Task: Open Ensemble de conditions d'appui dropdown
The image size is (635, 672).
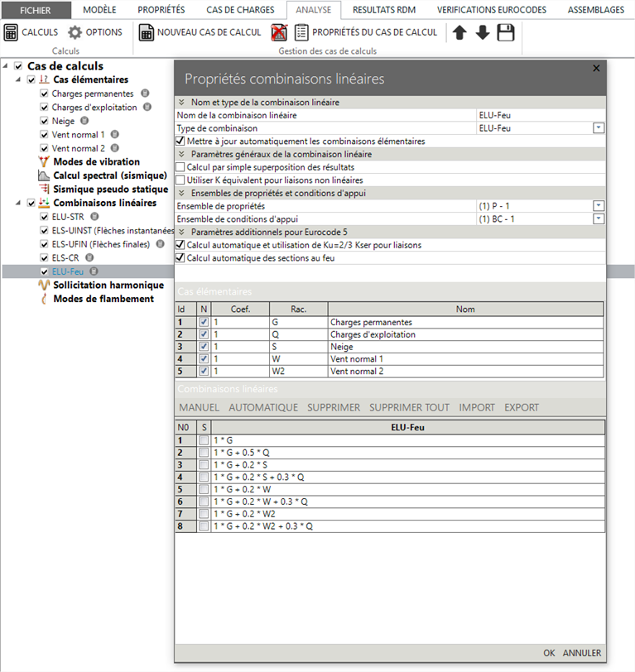Action: coord(598,219)
